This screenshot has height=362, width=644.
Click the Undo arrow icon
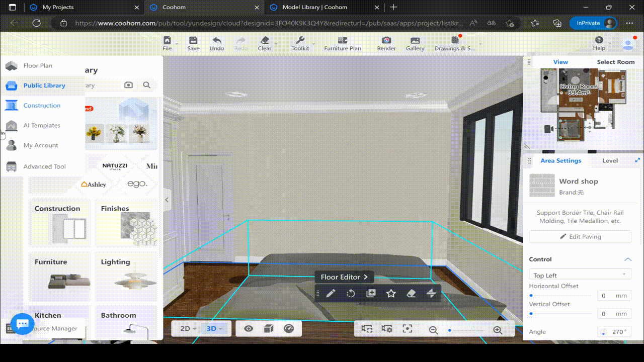click(x=217, y=41)
